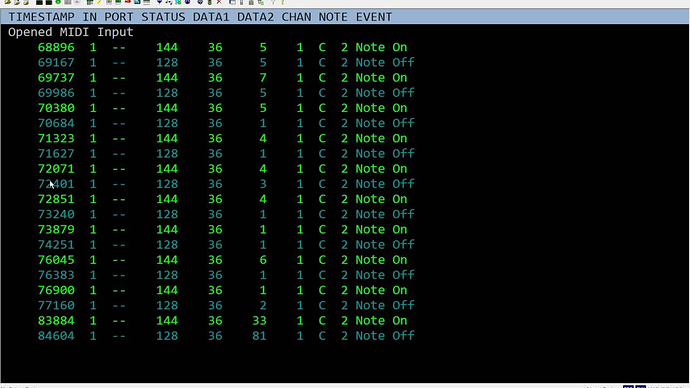Select timestamp 76900
The height and width of the screenshot is (388, 690).
56,290
